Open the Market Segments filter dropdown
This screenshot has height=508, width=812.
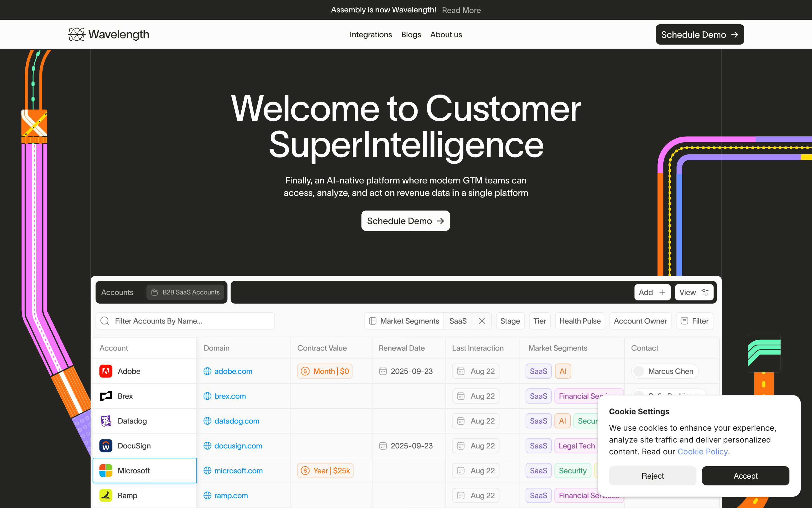404,321
